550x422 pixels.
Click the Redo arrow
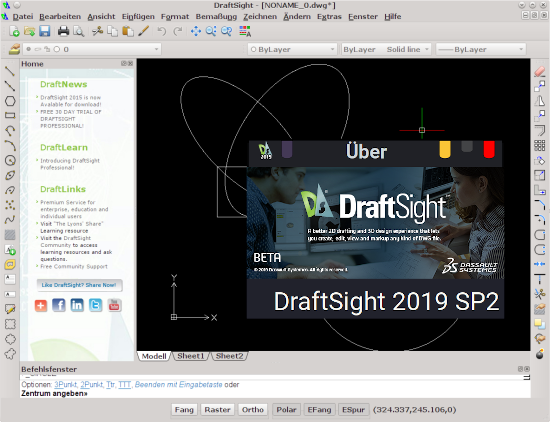pyautogui.click(x=177, y=32)
